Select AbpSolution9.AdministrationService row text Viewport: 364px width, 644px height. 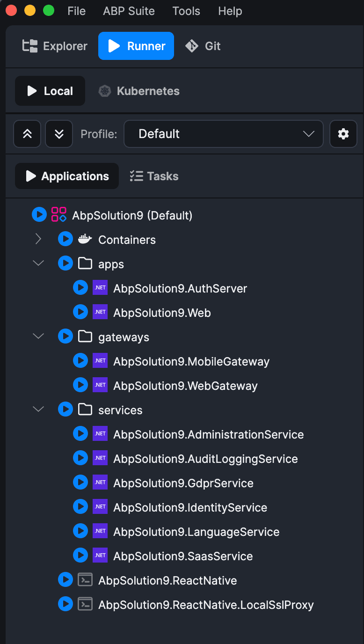(209, 435)
